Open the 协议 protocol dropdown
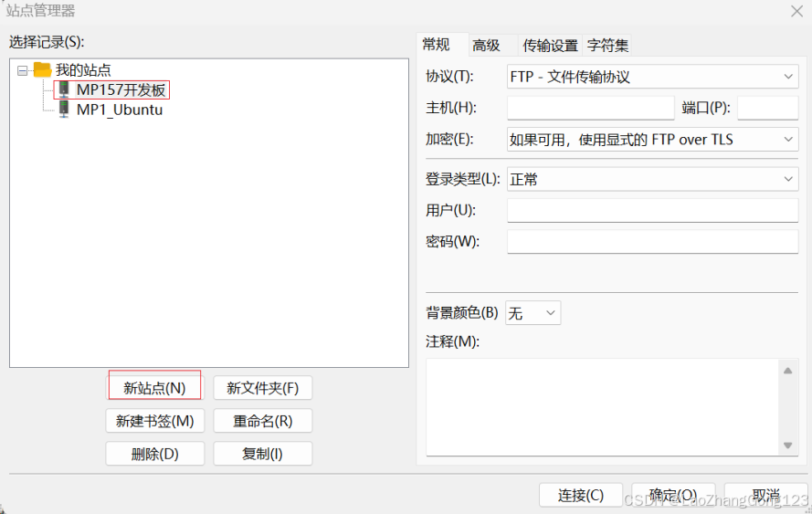812x514 pixels. [652, 77]
